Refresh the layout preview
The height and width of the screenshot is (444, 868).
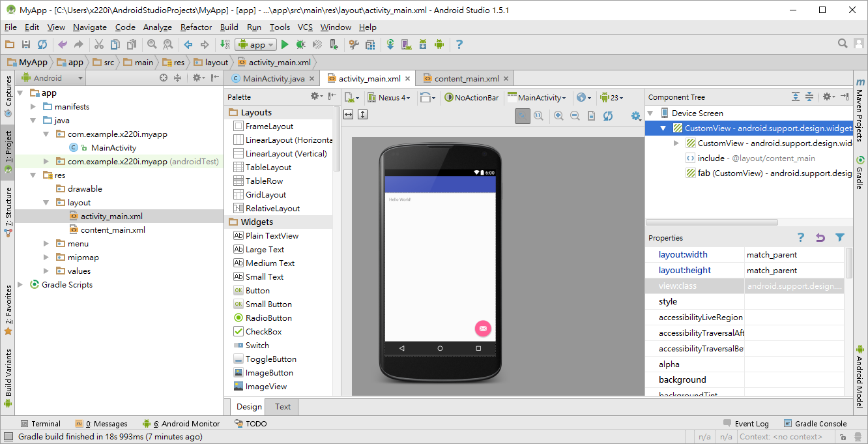tap(608, 115)
